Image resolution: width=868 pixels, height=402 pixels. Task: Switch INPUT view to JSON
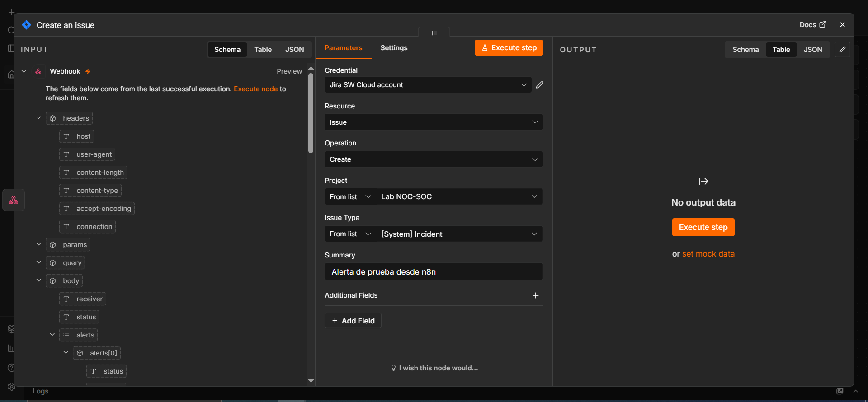[x=294, y=50]
